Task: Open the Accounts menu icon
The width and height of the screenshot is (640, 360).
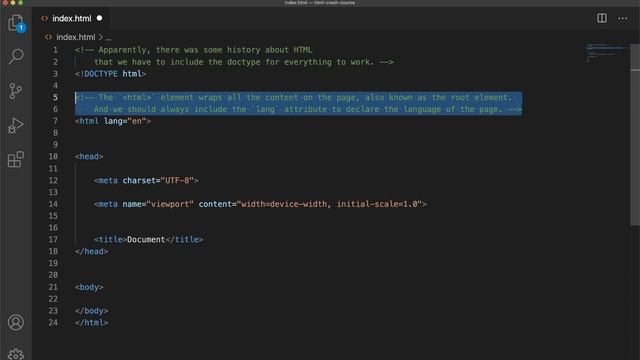Action: (16, 322)
